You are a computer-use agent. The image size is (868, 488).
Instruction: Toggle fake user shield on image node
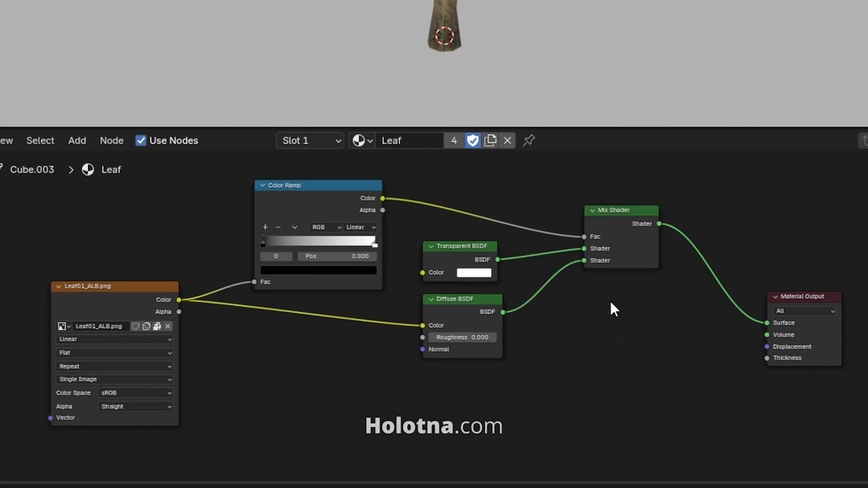click(135, 326)
